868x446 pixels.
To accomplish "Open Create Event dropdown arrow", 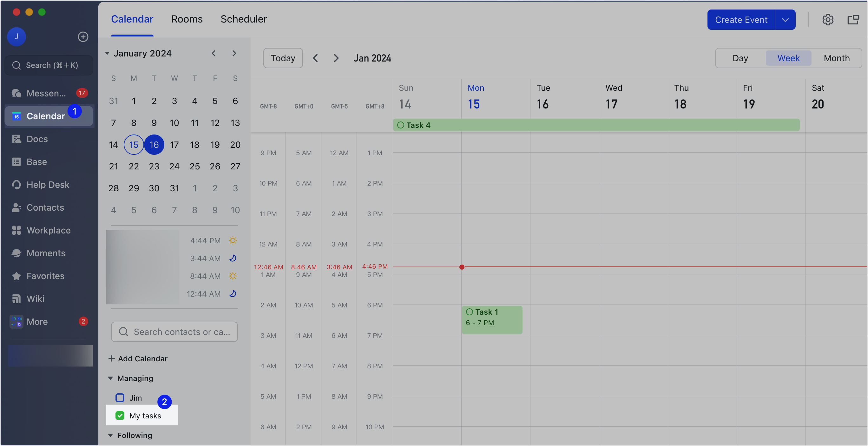I will 785,20.
